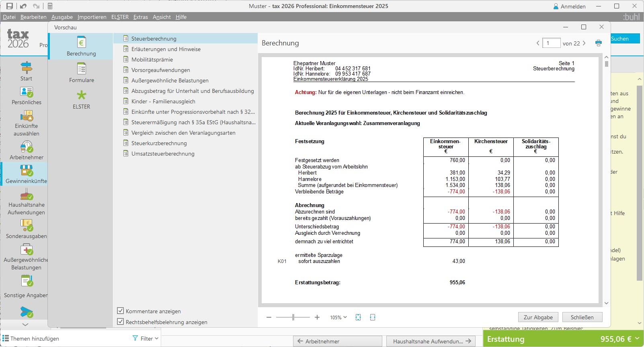
Task: Zoom out with the minus icon
Action: [x=269, y=317]
